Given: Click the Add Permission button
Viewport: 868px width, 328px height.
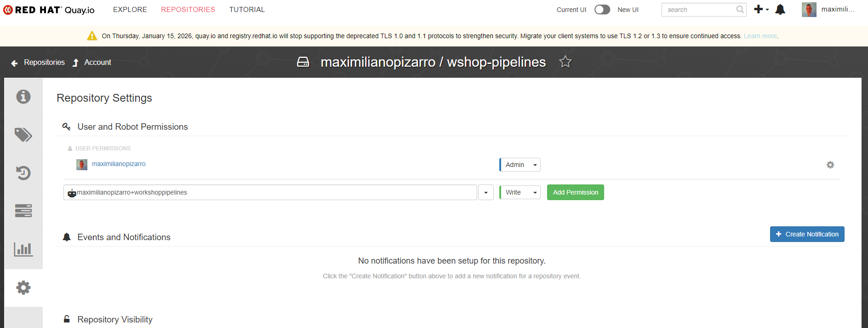Looking at the screenshot, I should 575,192.
